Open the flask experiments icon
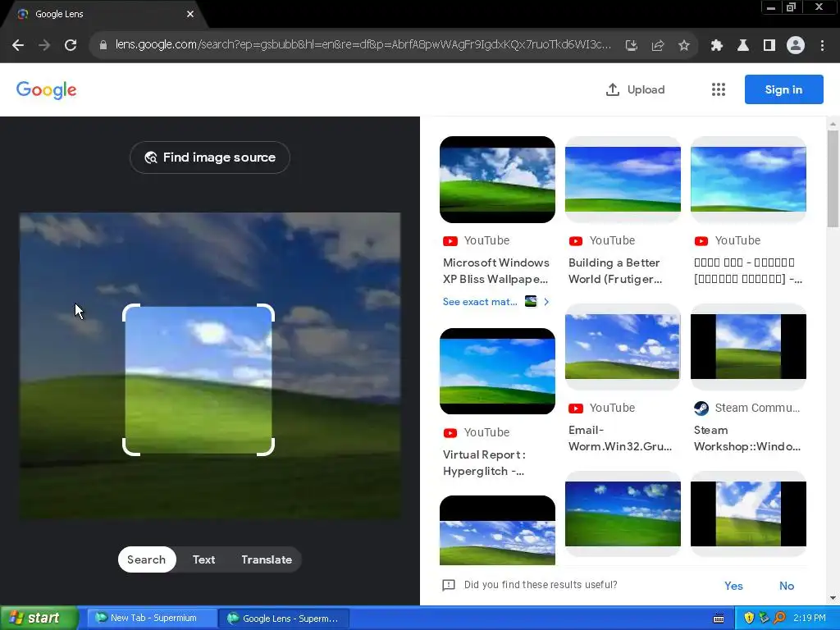The height and width of the screenshot is (630, 840). (743, 46)
